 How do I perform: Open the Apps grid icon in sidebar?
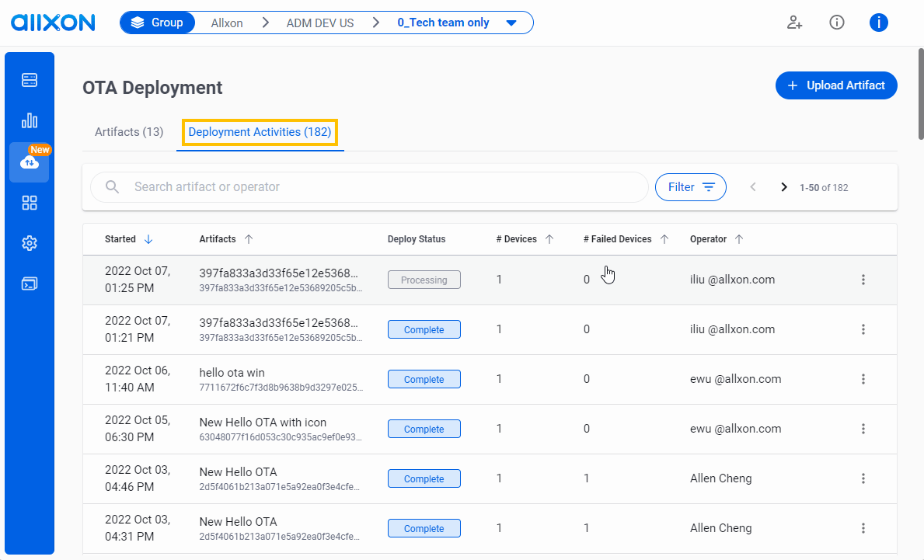29,203
